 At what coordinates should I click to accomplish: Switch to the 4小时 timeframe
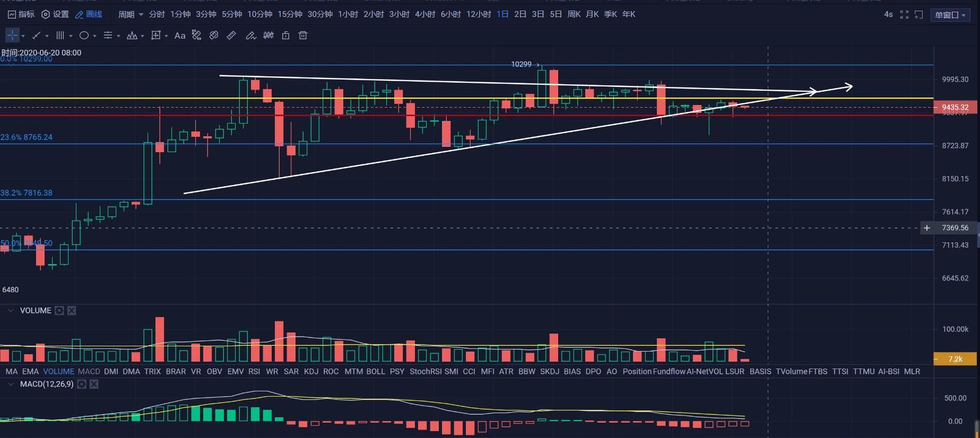[x=424, y=14]
